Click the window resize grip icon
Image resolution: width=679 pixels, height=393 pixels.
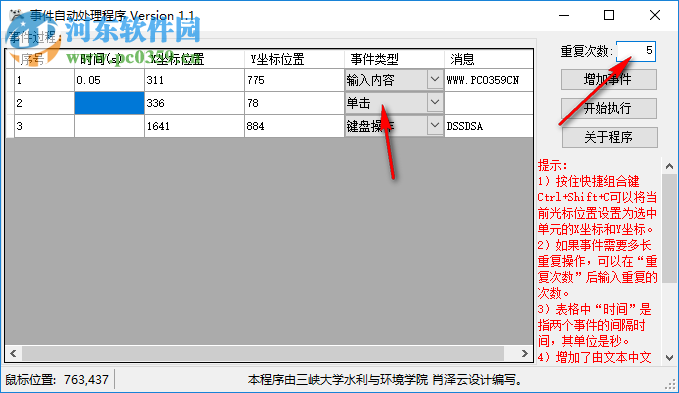tap(670, 384)
